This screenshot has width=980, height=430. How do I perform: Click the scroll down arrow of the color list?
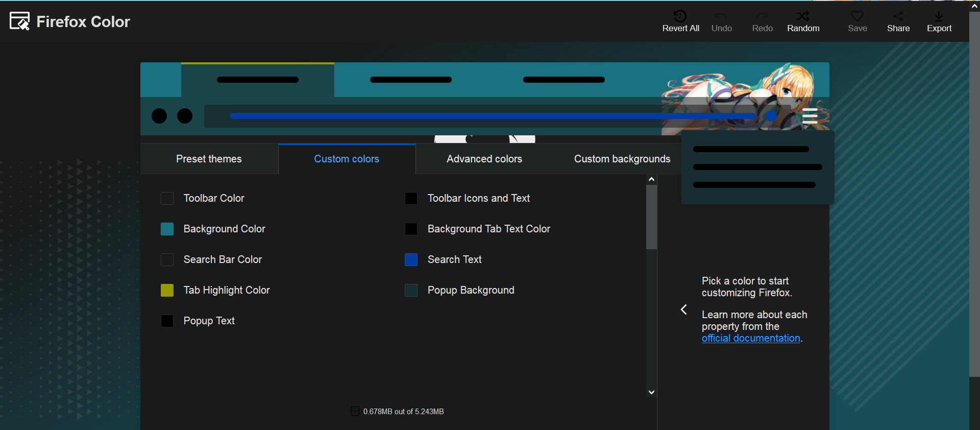point(651,392)
